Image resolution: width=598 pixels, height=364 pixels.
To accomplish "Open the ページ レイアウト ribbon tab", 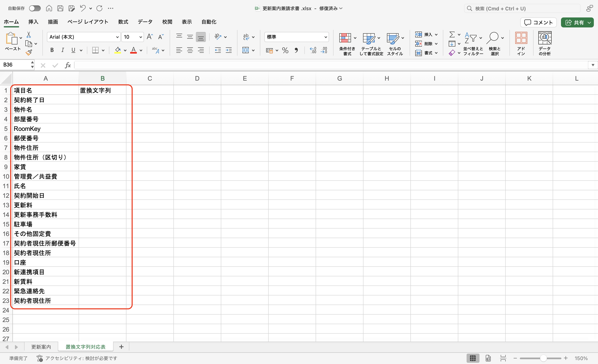I will coord(88,22).
